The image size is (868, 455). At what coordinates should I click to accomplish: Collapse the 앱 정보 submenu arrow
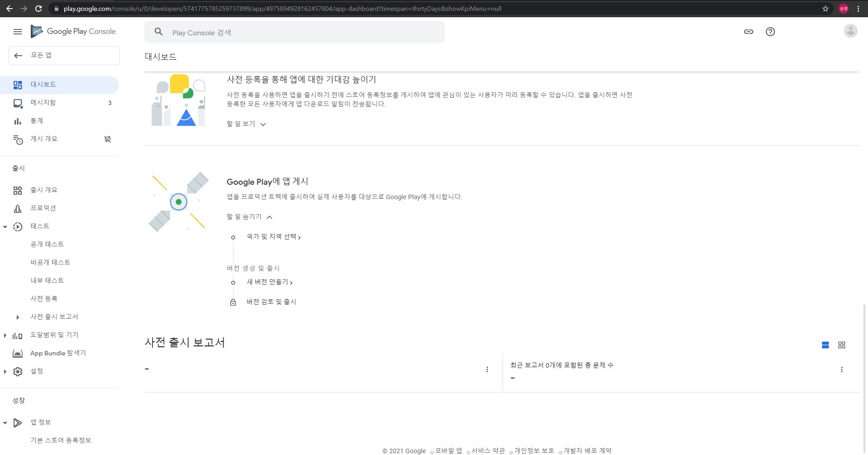[5, 423]
